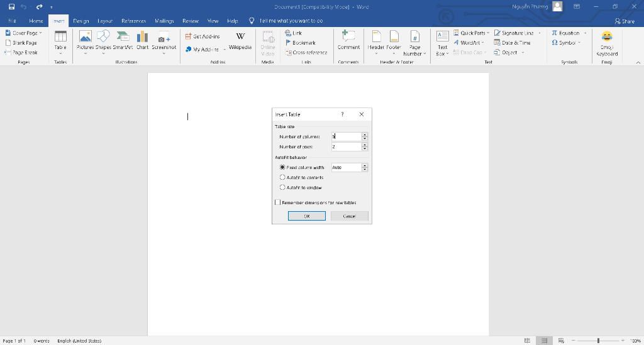Click Get Add-ins
This screenshot has height=345, width=644.
pyautogui.click(x=203, y=36)
